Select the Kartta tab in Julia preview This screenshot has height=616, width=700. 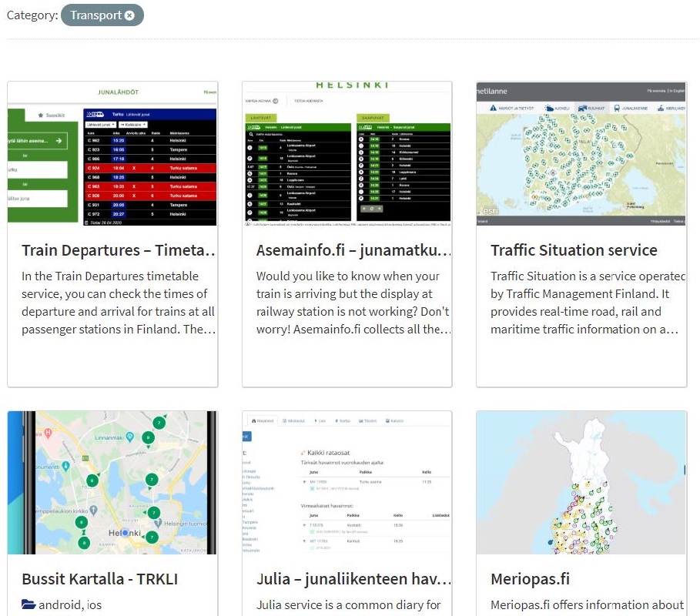point(342,419)
